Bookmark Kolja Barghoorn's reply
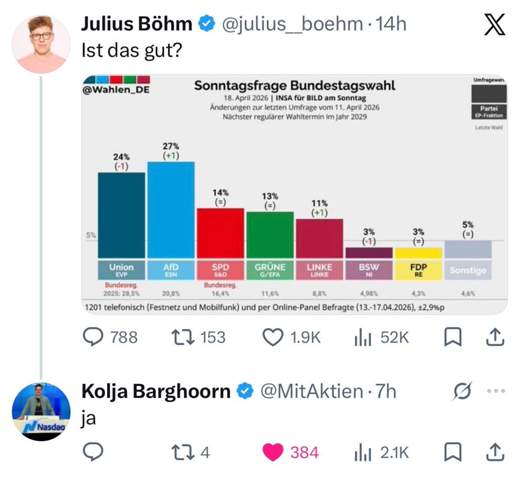This screenshot has width=520, height=480. click(x=453, y=452)
